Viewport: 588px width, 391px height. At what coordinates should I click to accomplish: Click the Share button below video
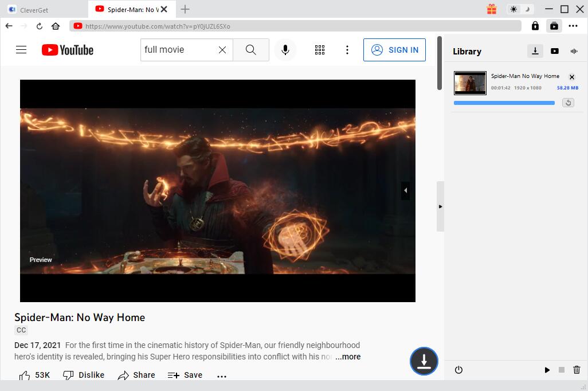click(x=136, y=375)
